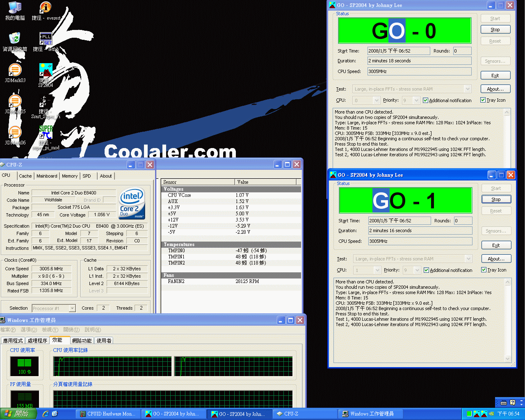Switch to CPUID Hardware Monitor taskbar button
Viewport: 525px width, 420px height.
108,414
